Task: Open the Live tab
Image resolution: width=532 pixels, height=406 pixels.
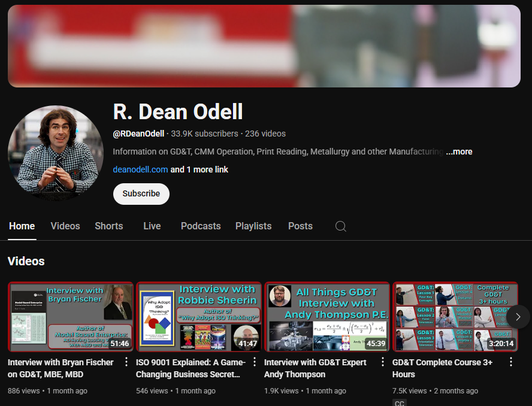Action: (152, 226)
